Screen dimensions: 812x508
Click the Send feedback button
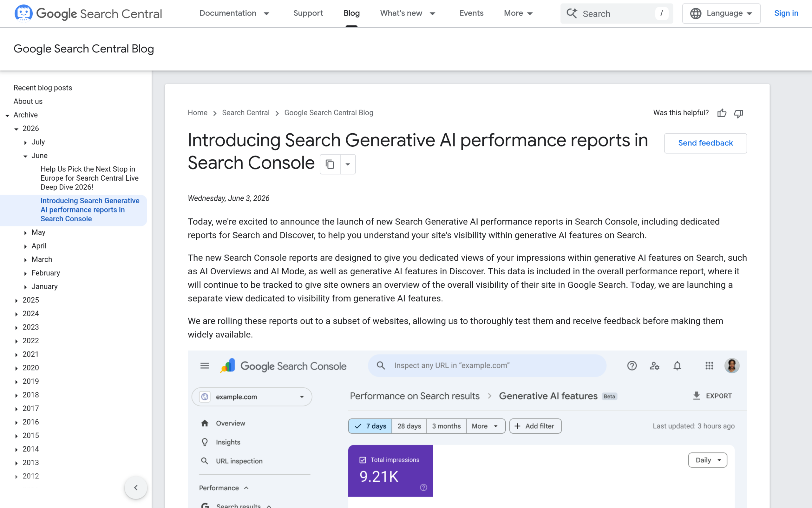pyautogui.click(x=705, y=143)
